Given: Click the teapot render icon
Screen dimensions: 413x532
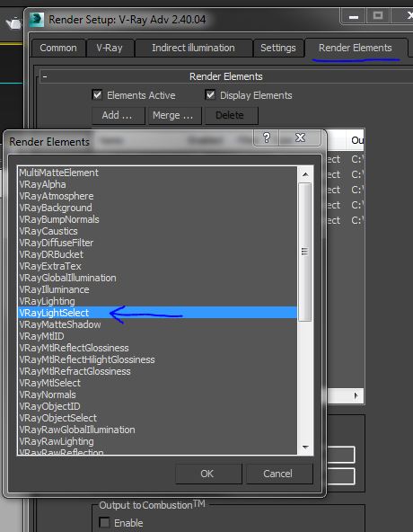Looking at the screenshot, I should [13, 23].
